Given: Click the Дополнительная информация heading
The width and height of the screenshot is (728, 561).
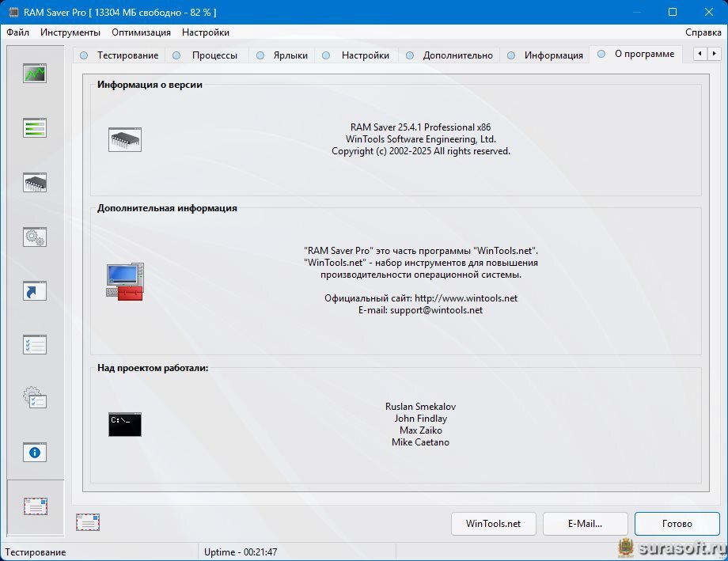Looking at the screenshot, I should (167, 208).
